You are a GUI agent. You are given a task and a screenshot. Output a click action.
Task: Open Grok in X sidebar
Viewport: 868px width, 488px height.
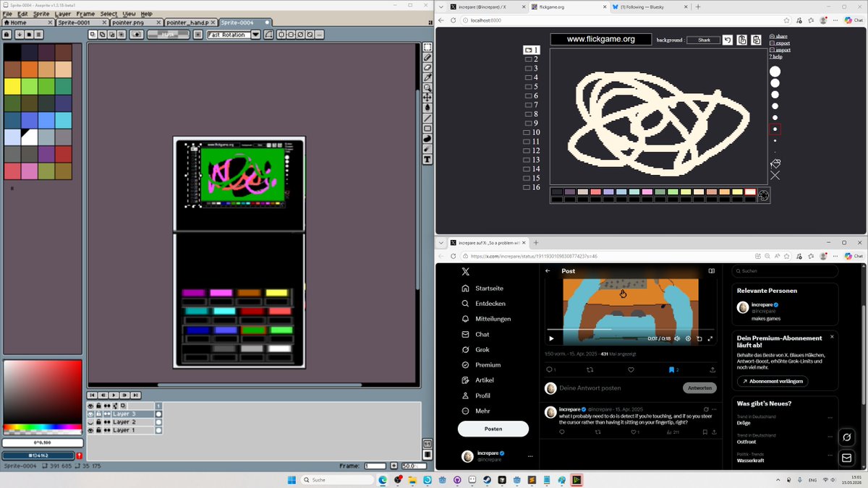(475, 349)
